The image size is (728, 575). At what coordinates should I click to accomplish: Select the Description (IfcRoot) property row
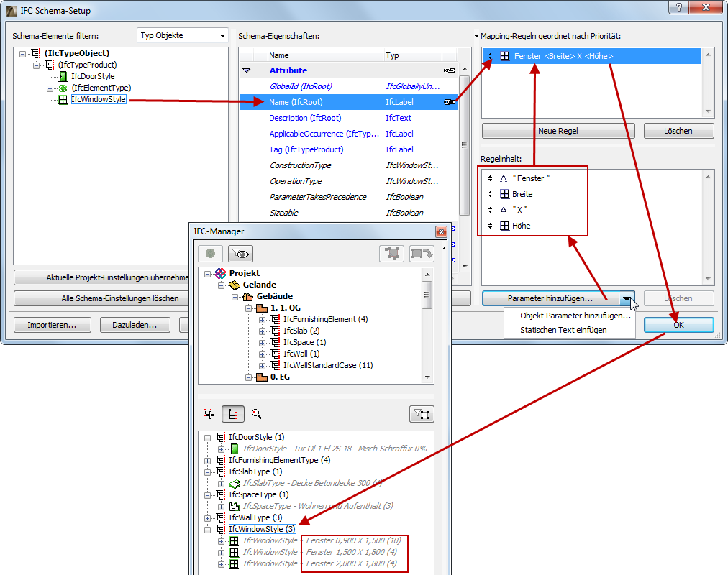coord(348,118)
